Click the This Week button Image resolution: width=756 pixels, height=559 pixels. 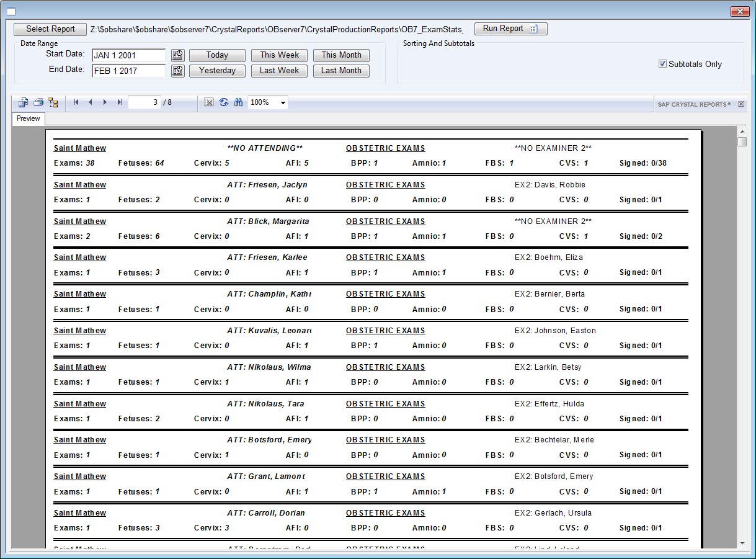coord(279,55)
